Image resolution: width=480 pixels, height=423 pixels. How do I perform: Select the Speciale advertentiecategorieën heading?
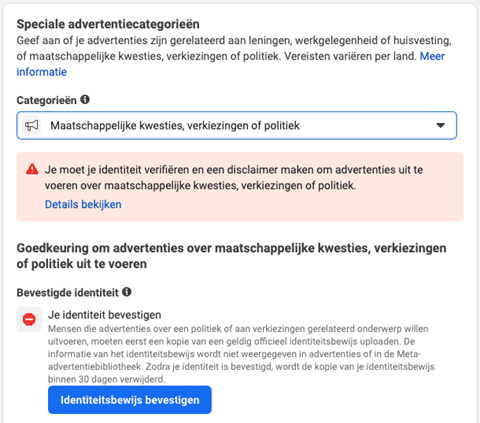pyautogui.click(x=108, y=24)
